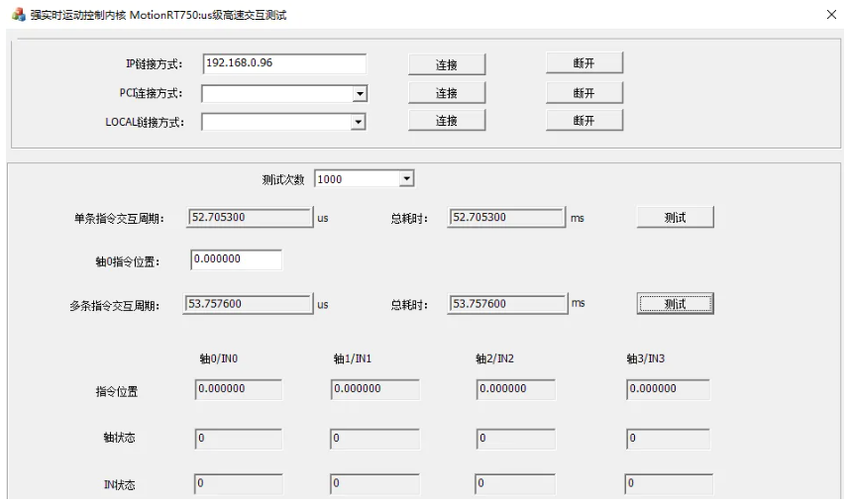Screen dimensions: 849x504
Task: Run the 测试 button for multiple commands
Action: [x=676, y=304]
